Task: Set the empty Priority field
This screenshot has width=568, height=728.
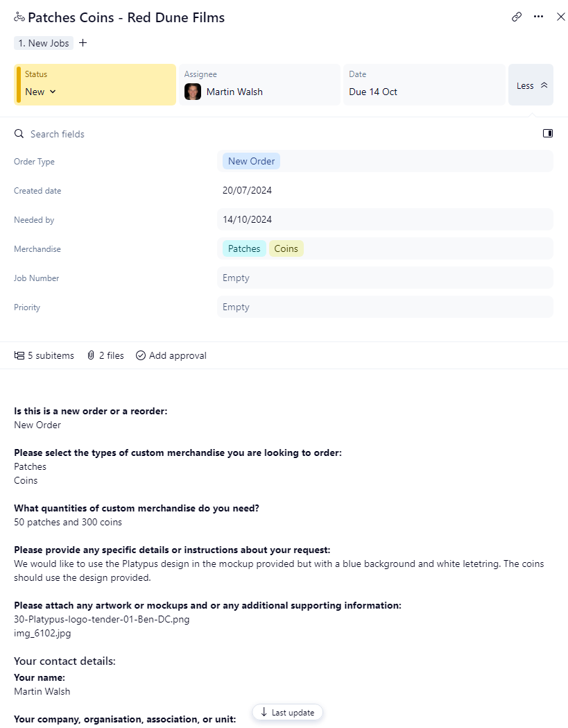Action: point(385,307)
